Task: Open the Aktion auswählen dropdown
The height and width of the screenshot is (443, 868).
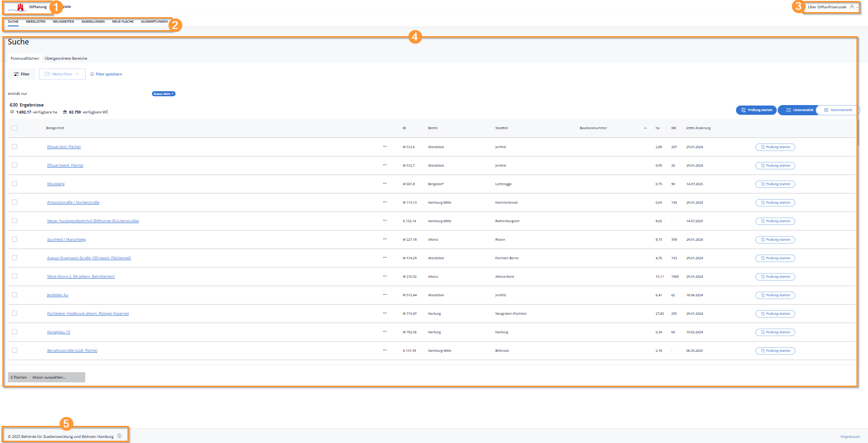Action: (x=49, y=377)
